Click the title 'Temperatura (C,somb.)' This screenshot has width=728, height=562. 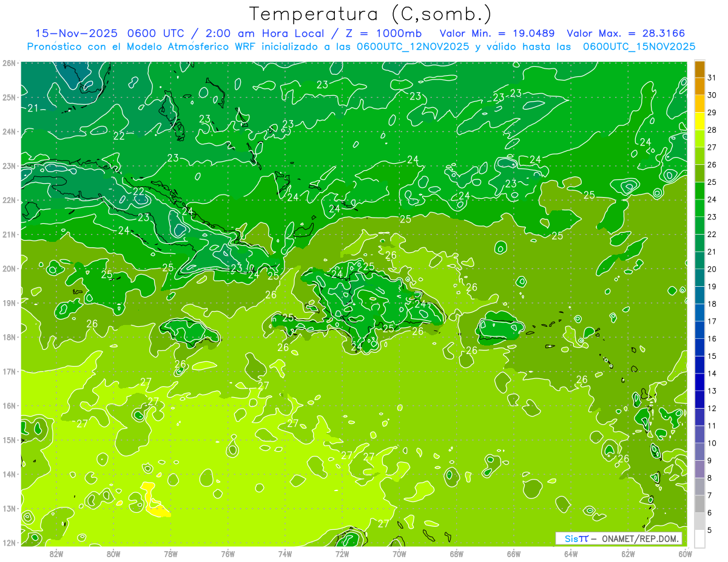click(x=370, y=14)
